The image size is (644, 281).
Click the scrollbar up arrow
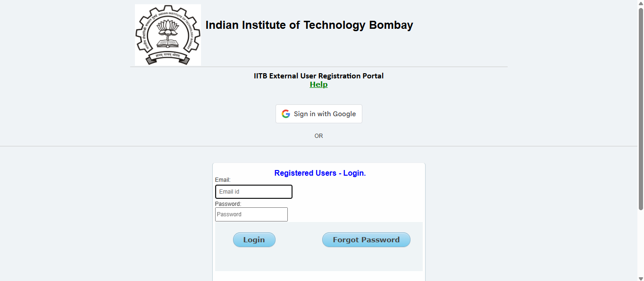tap(641, 3)
